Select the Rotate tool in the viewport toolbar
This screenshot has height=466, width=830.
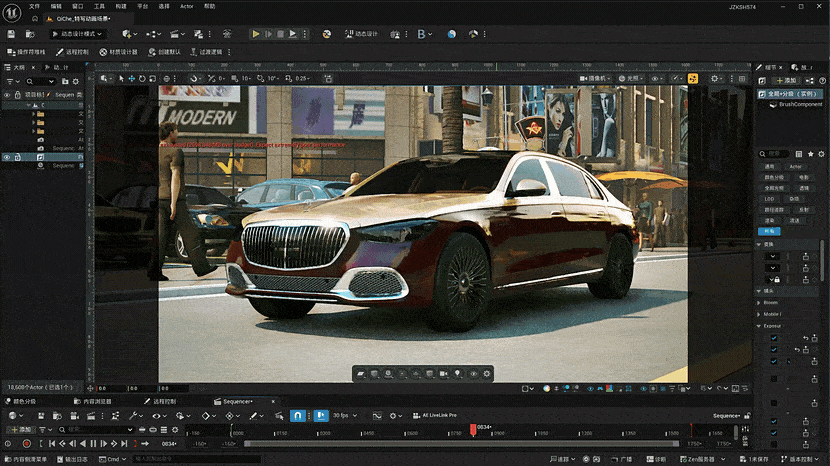click(142, 78)
